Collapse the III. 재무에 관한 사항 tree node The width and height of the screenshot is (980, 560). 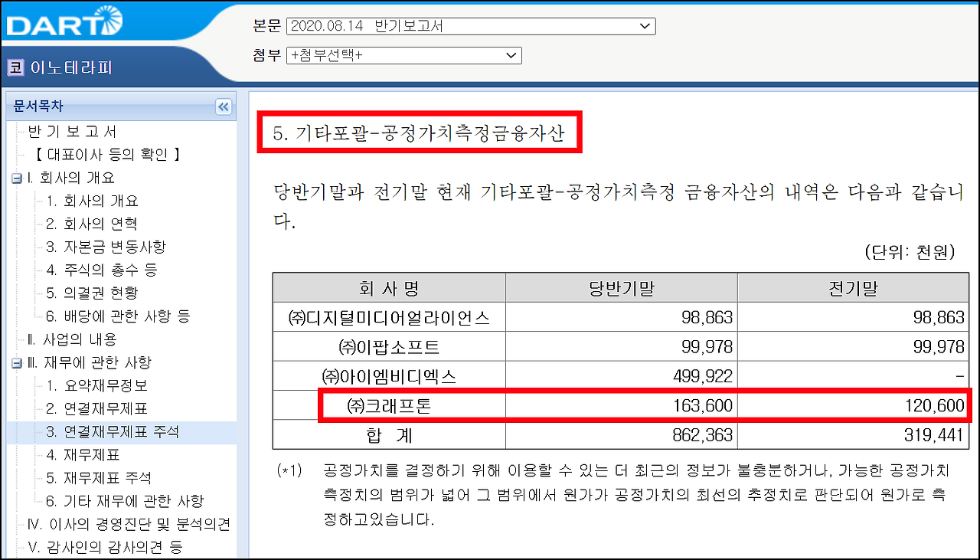click(16, 363)
